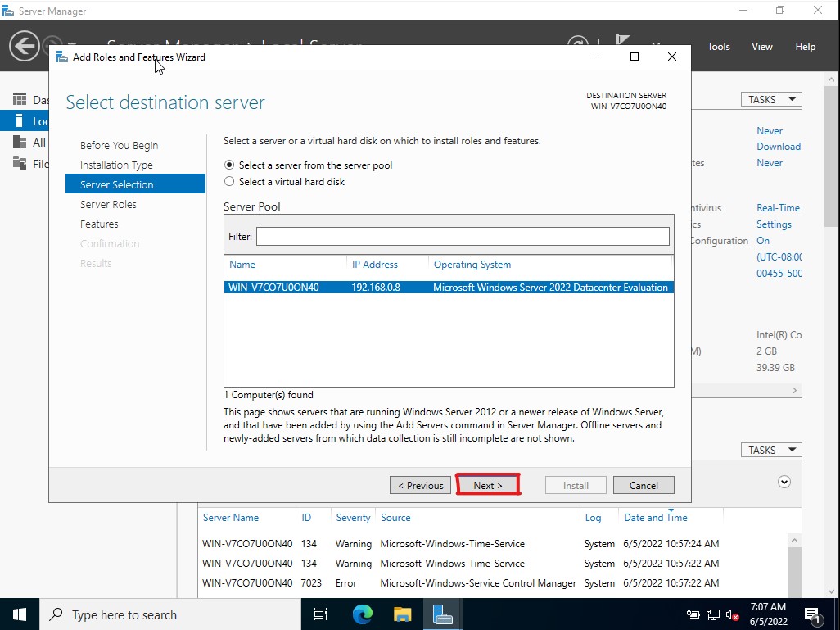Select server row WIN-V7CO7U0ON40 in pool
The image size is (840, 630).
[449, 288]
